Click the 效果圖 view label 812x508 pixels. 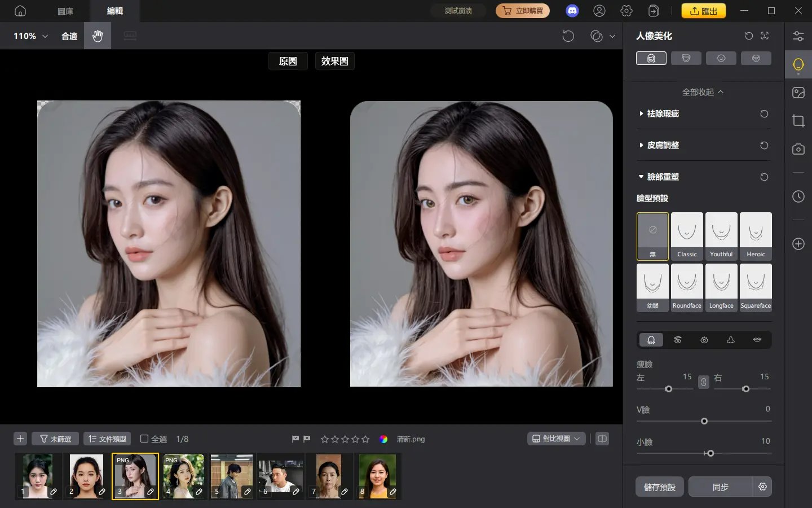[x=334, y=61]
